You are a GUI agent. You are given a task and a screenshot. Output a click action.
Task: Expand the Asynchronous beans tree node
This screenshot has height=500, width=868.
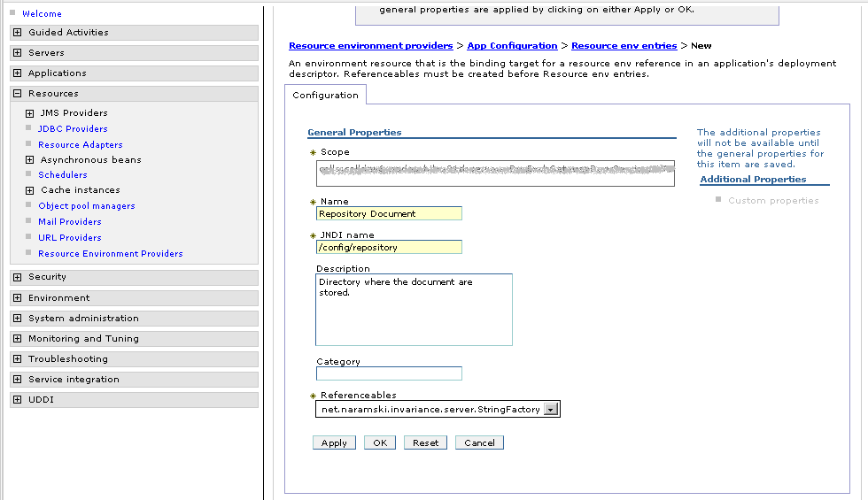pyautogui.click(x=30, y=160)
